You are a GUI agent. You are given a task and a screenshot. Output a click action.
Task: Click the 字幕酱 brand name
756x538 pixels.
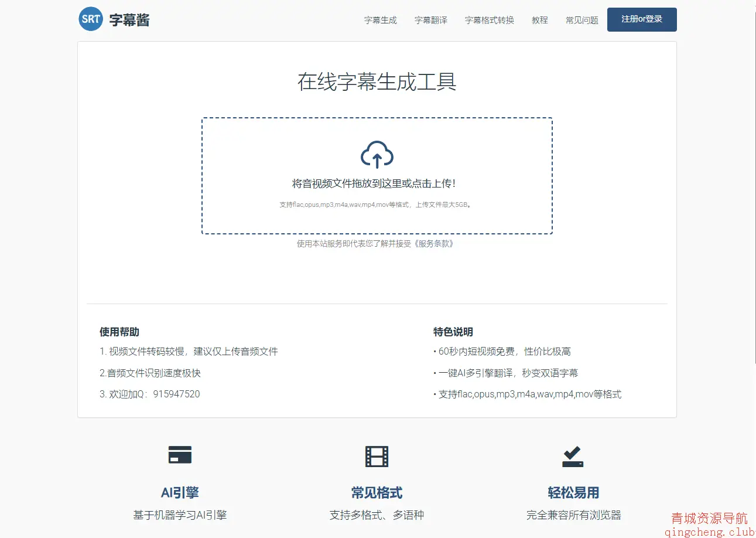[x=129, y=20]
